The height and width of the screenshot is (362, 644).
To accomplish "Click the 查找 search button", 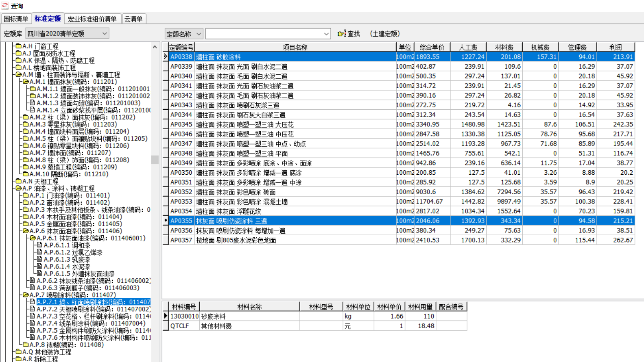I will click(x=349, y=34).
